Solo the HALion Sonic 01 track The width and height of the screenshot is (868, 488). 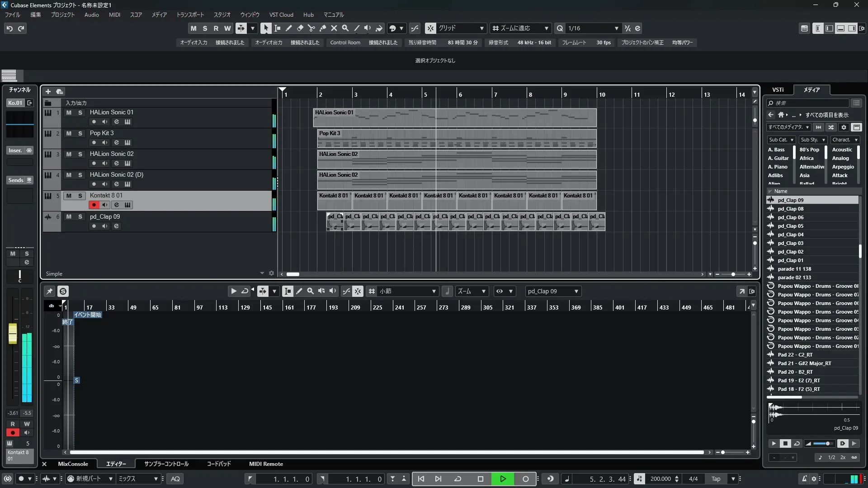point(80,113)
